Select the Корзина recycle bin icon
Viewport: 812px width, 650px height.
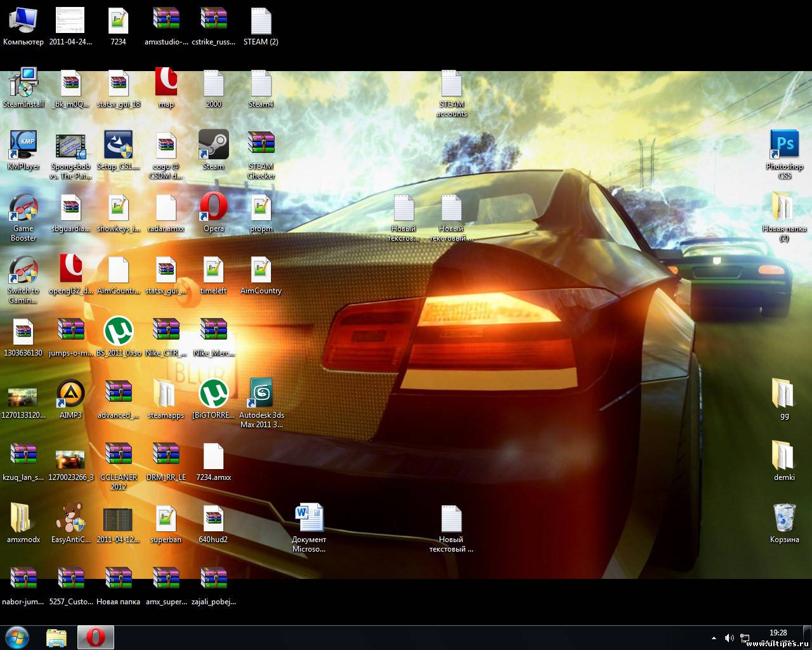[x=784, y=519]
